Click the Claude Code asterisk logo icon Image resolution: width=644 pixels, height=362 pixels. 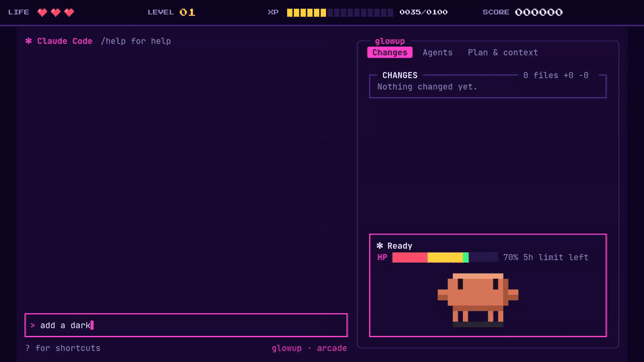[x=28, y=41]
